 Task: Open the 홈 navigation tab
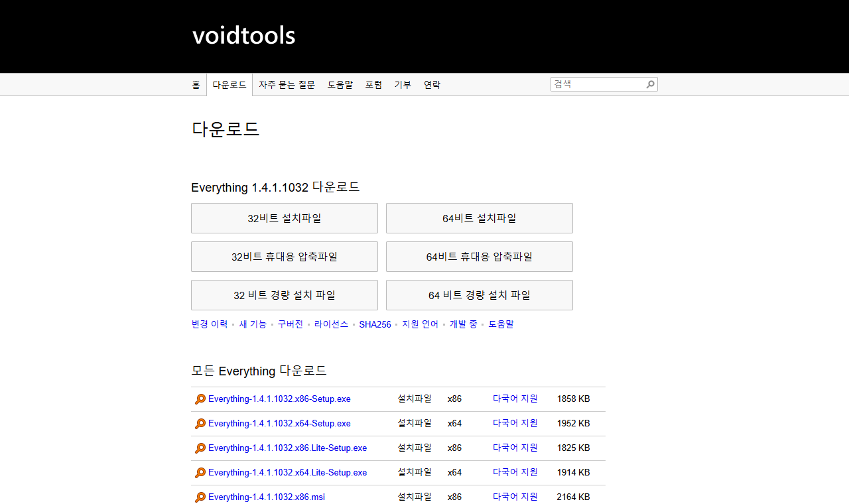[x=196, y=85]
